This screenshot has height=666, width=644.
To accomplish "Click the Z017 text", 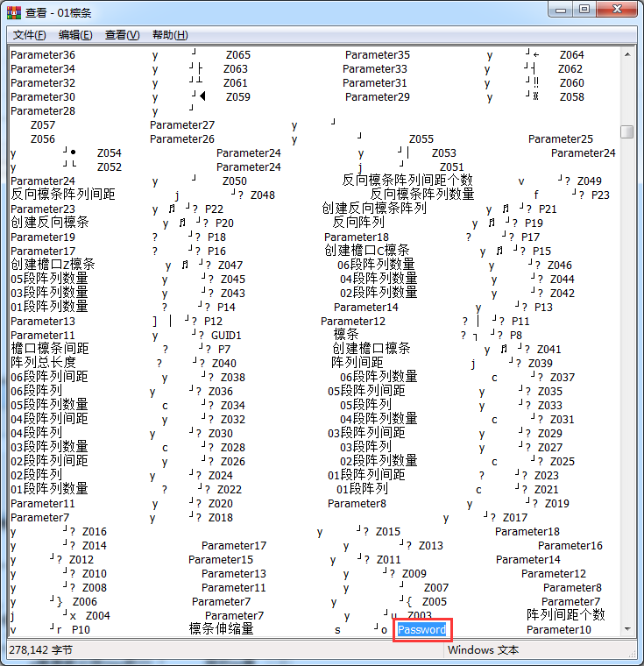I will (515, 517).
